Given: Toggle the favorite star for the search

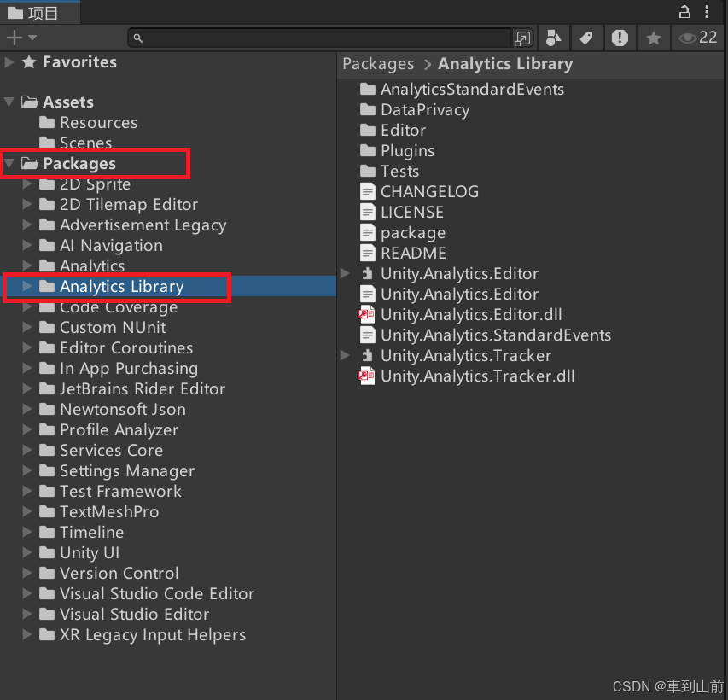Looking at the screenshot, I should (x=652, y=38).
